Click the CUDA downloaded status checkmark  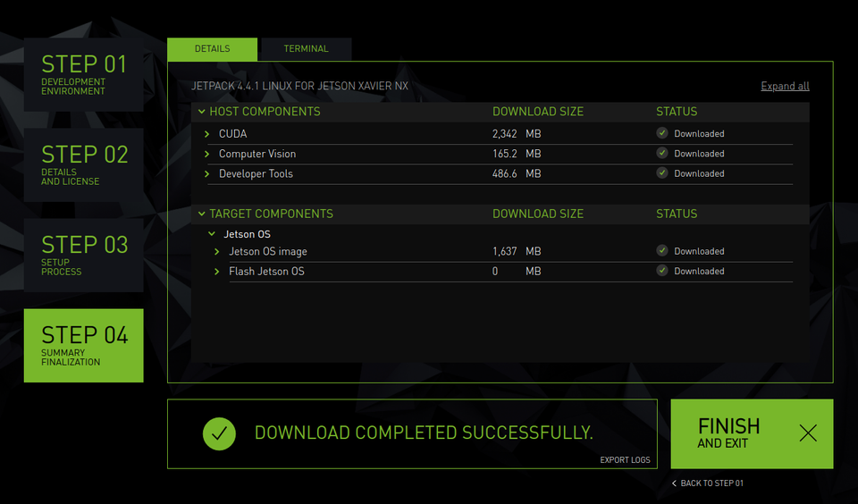662,133
